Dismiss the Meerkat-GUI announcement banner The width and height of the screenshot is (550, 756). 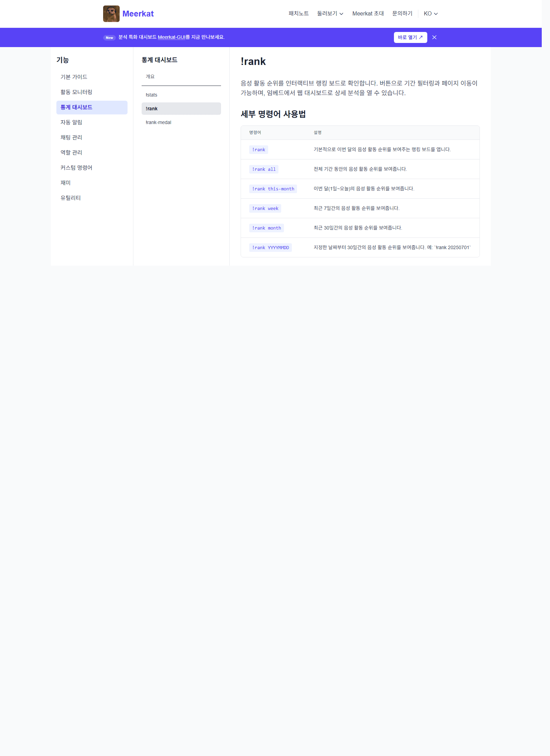coord(435,37)
